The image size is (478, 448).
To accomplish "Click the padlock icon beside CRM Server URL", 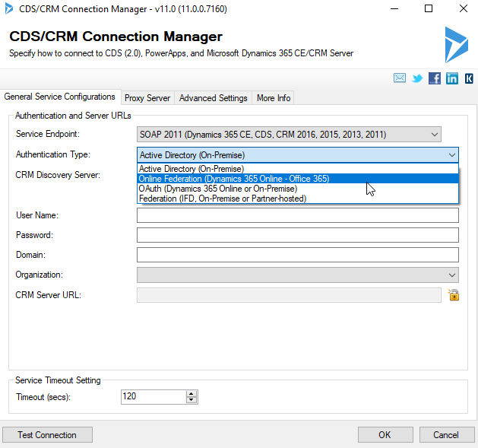I will 454,295.
